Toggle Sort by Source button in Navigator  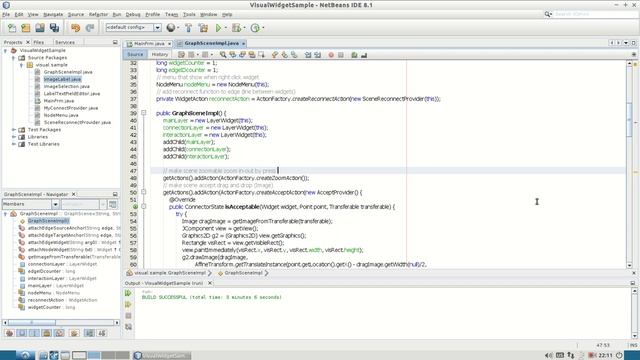coord(102,333)
